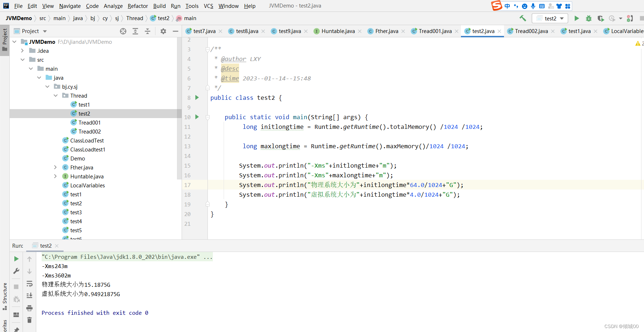Click Project tree vertical scrollbar
644x332 pixels.
[179, 108]
